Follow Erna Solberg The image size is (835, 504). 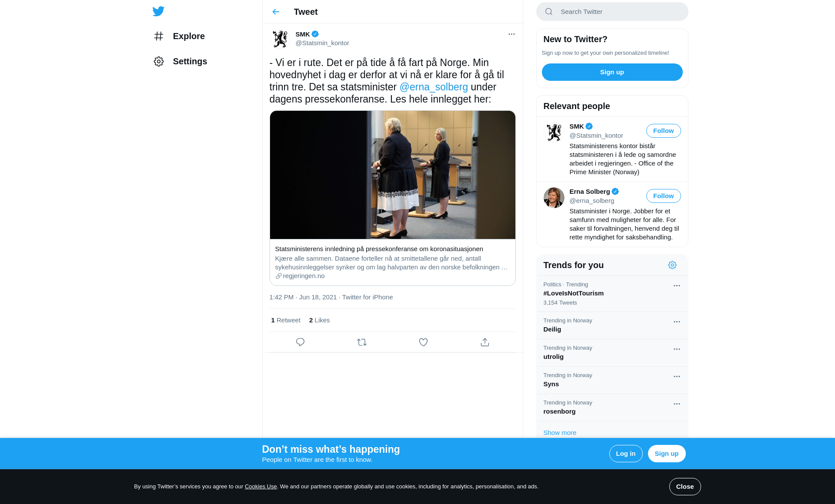663,196
